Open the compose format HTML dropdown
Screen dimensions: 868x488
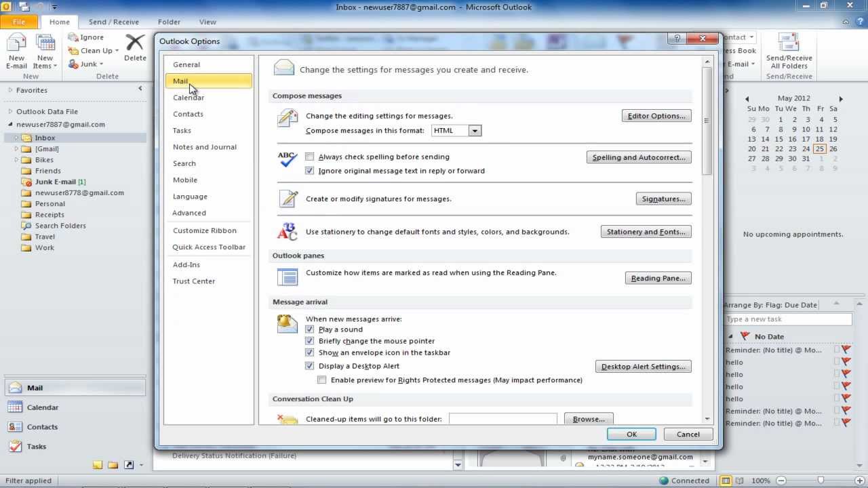(475, 131)
